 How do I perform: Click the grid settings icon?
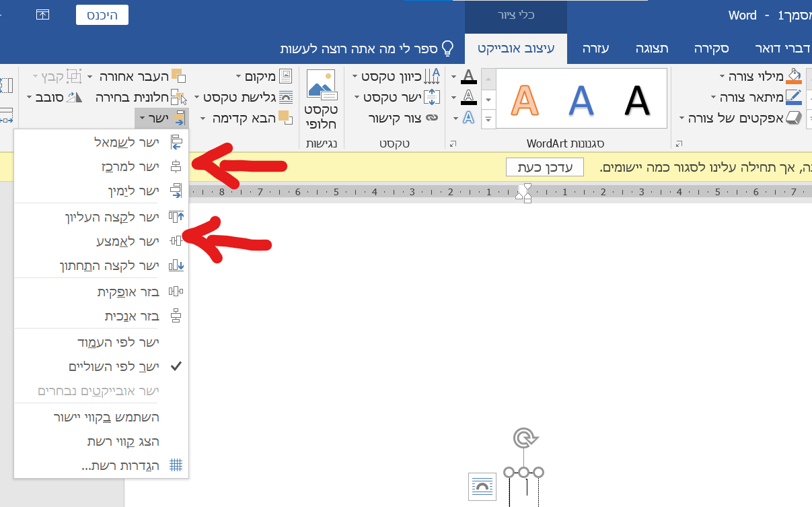(x=176, y=466)
